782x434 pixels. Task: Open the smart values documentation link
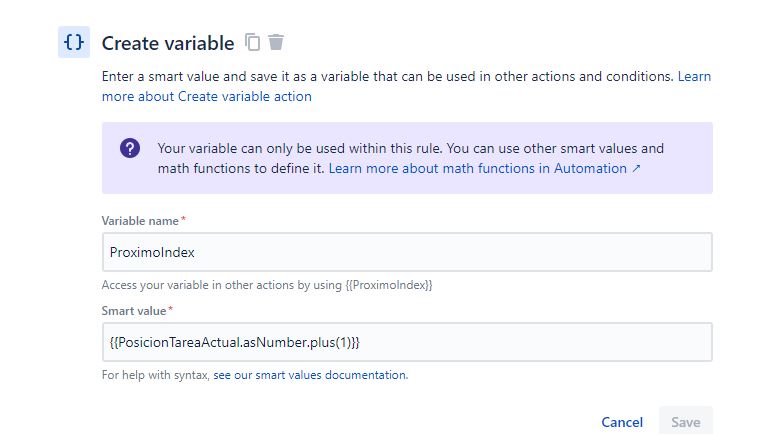click(x=311, y=375)
